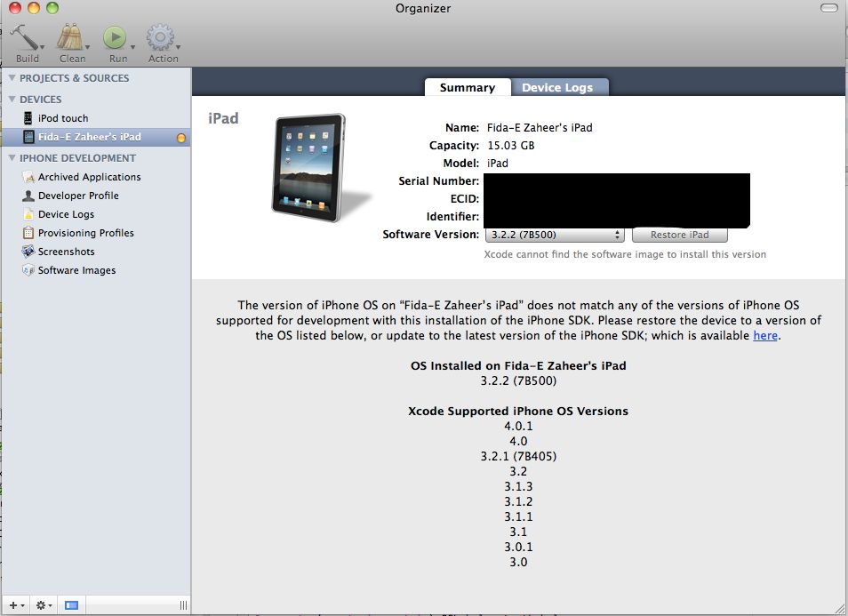Open the Action dropdown arrow
This screenshot has width=848, height=616.
click(178, 47)
